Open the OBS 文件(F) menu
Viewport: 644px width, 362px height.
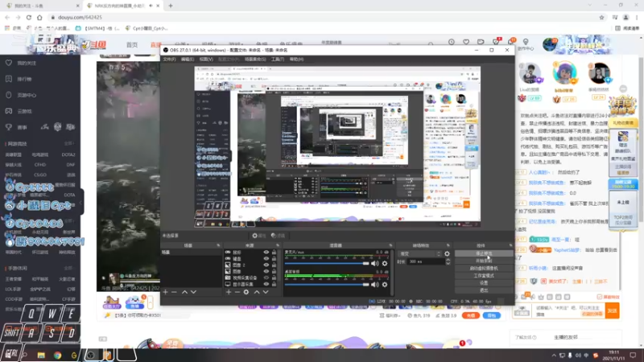point(169,59)
